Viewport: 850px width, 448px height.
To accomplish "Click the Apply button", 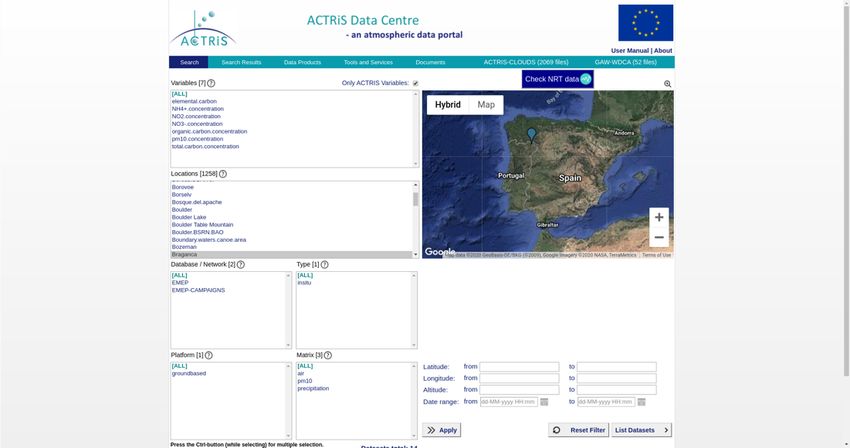I will (442, 430).
